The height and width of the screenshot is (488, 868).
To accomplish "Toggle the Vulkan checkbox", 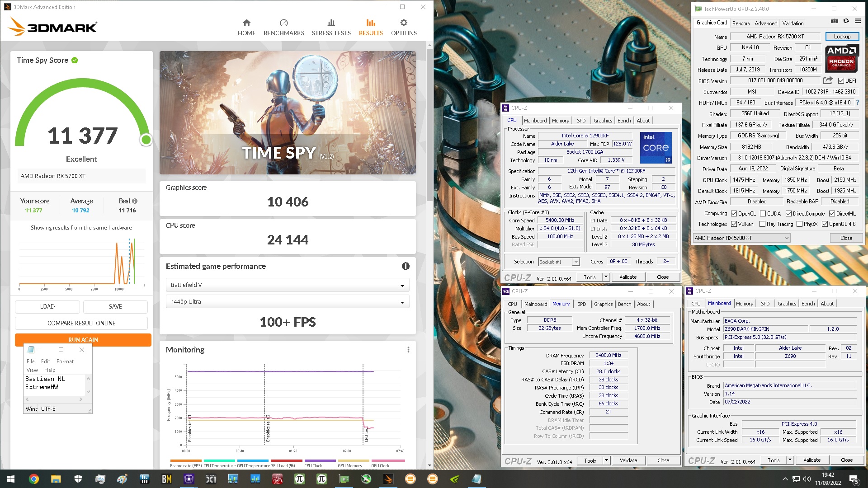I will [734, 224].
